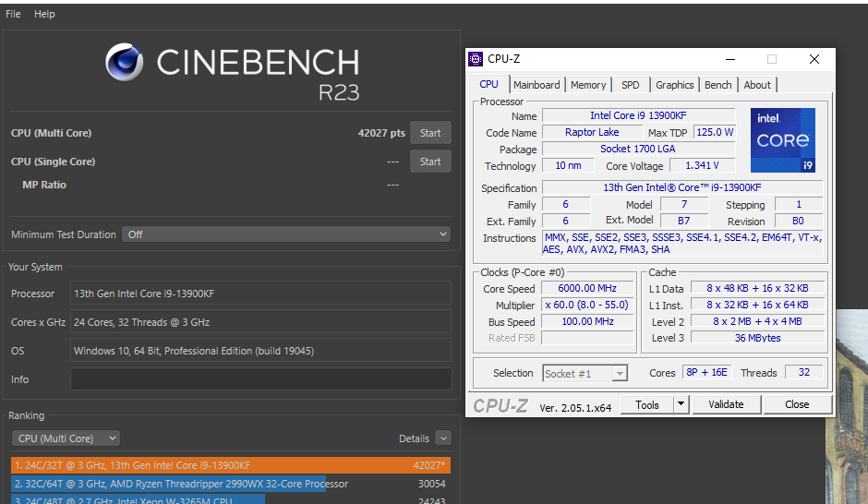This screenshot has height=504, width=868.
Task: Select the Xeon W-3265M ranking row
Action: pos(230,499)
